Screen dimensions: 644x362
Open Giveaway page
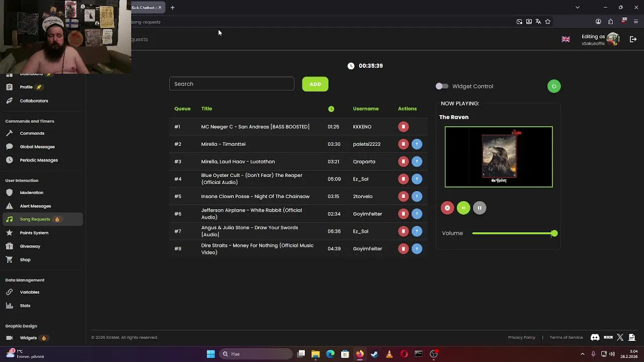[x=30, y=246]
